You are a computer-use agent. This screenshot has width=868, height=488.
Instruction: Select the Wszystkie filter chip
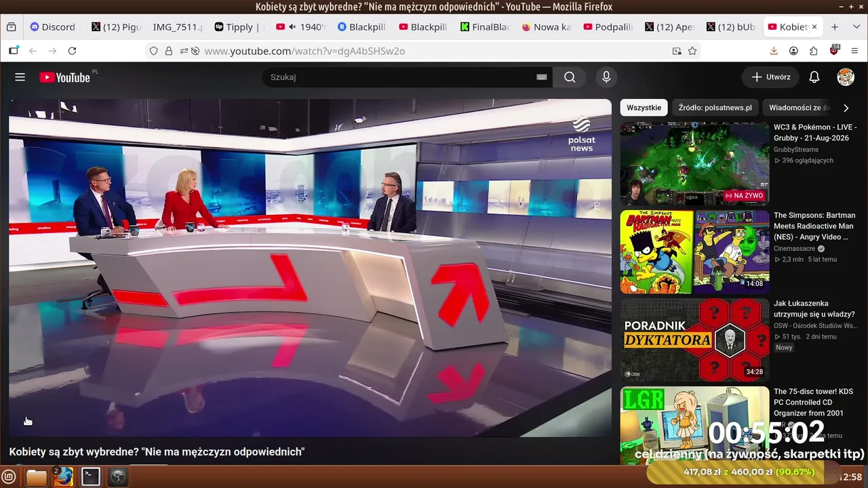[x=644, y=108]
